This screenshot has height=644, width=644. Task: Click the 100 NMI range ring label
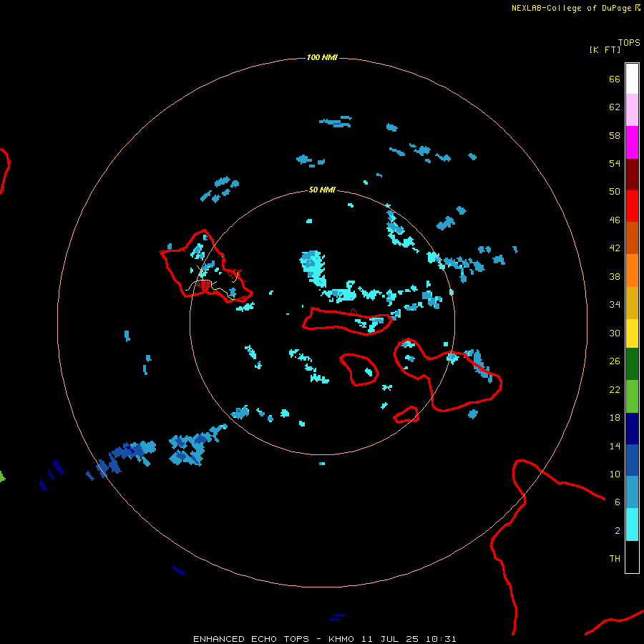pos(321,57)
